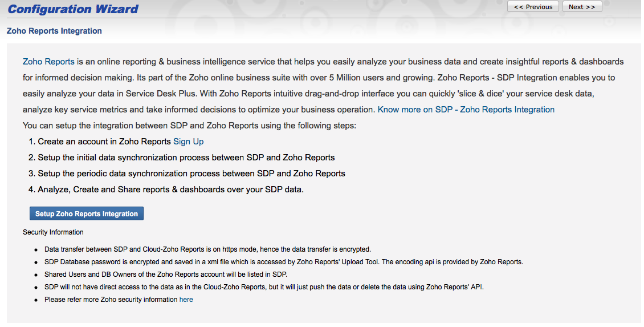The image size is (644, 327).
Task: Open the security information 'here' link
Action: [186, 300]
